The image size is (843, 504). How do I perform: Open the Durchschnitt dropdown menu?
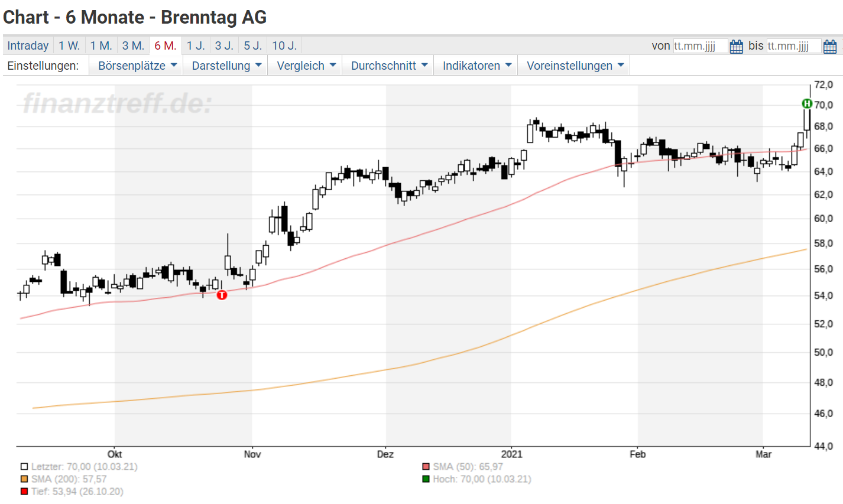pyautogui.click(x=388, y=66)
